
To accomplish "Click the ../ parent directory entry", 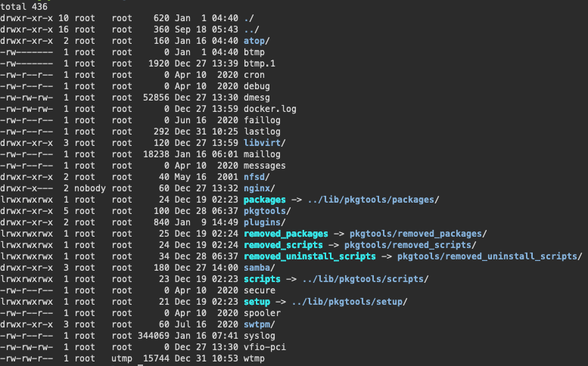I will [251, 29].
